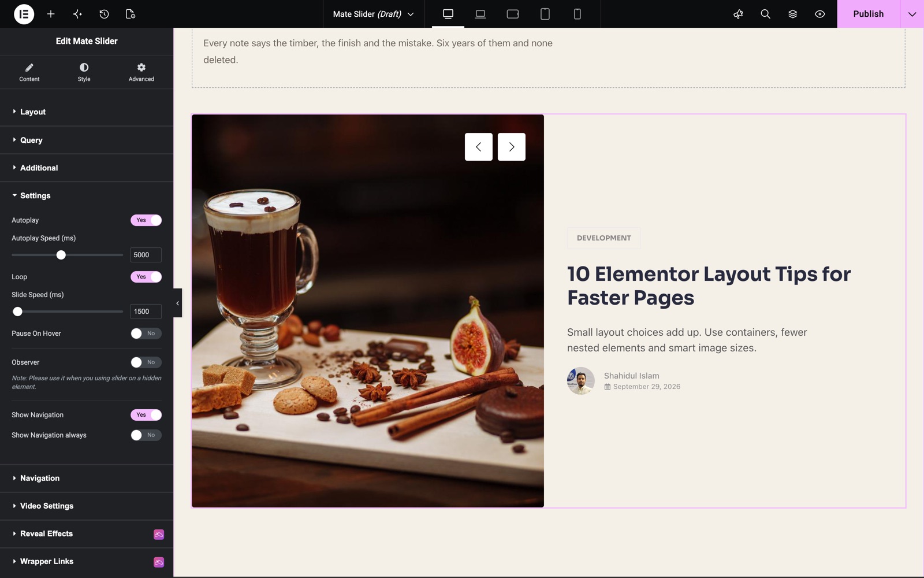Preview changes with the eye icon
The height and width of the screenshot is (578, 924).
click(819, 14)
